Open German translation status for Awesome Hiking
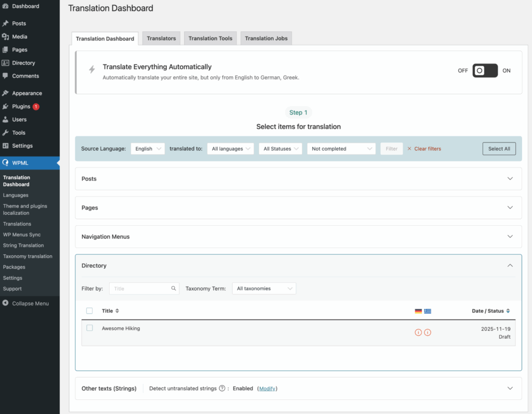This screenshot has width=532, height=414. point(418,332)
